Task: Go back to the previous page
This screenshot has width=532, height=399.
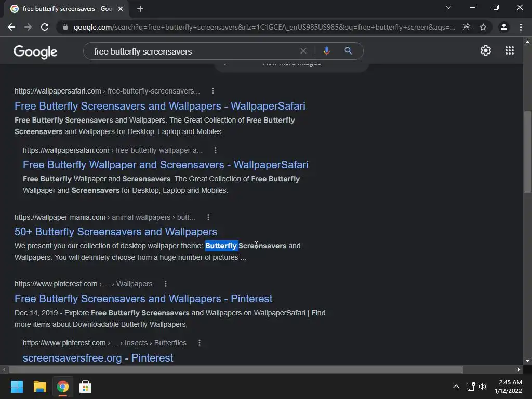Action: coord(11,27)
